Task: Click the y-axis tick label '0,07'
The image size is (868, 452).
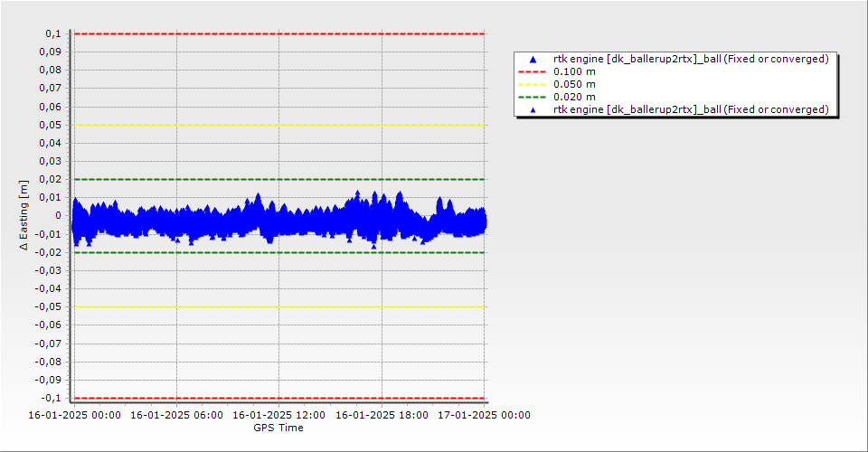Action: click(51, 89)
